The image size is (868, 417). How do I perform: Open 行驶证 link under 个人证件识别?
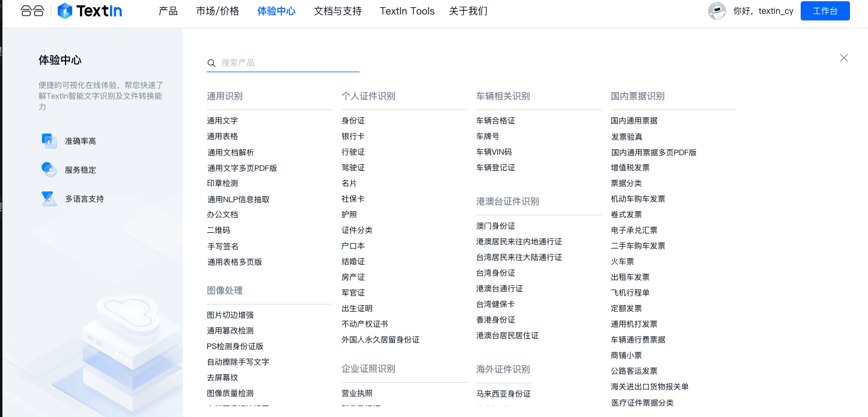[x=353, y=152]
